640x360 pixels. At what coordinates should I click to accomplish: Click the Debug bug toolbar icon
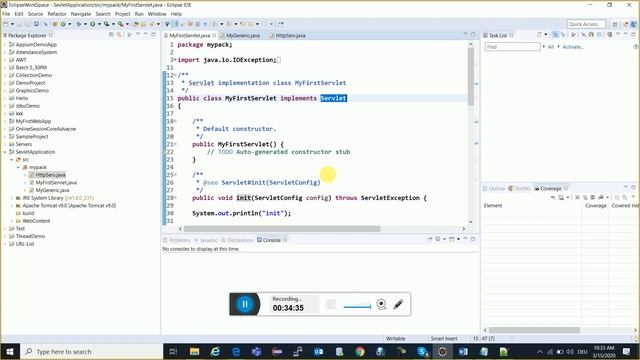79,24
